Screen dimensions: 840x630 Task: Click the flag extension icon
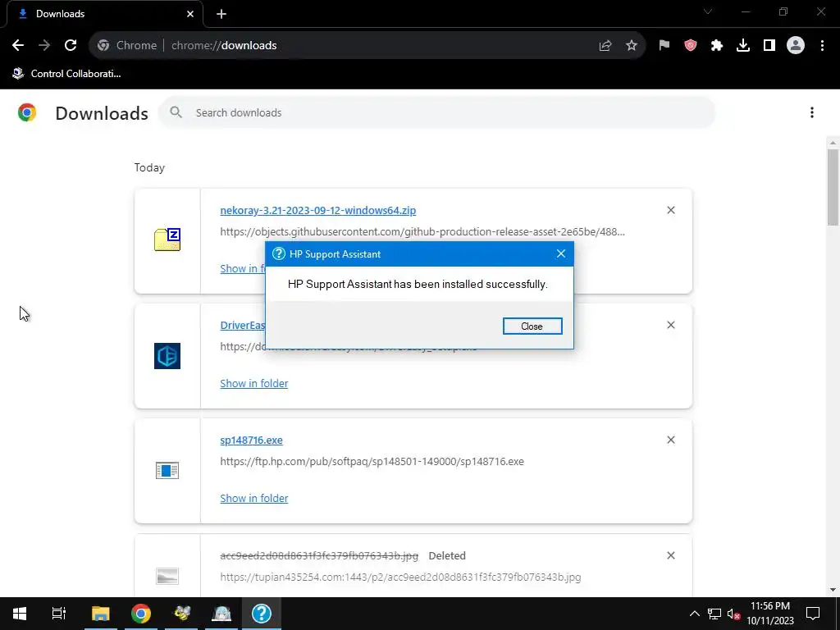pyautogui.click(x=664, y=46)
